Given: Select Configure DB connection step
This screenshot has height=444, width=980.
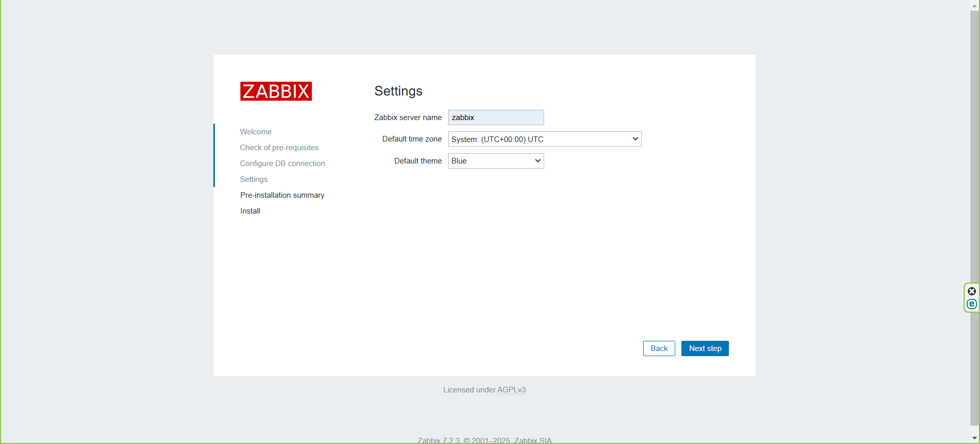Looking at the screenshot, I should point(282,163).
